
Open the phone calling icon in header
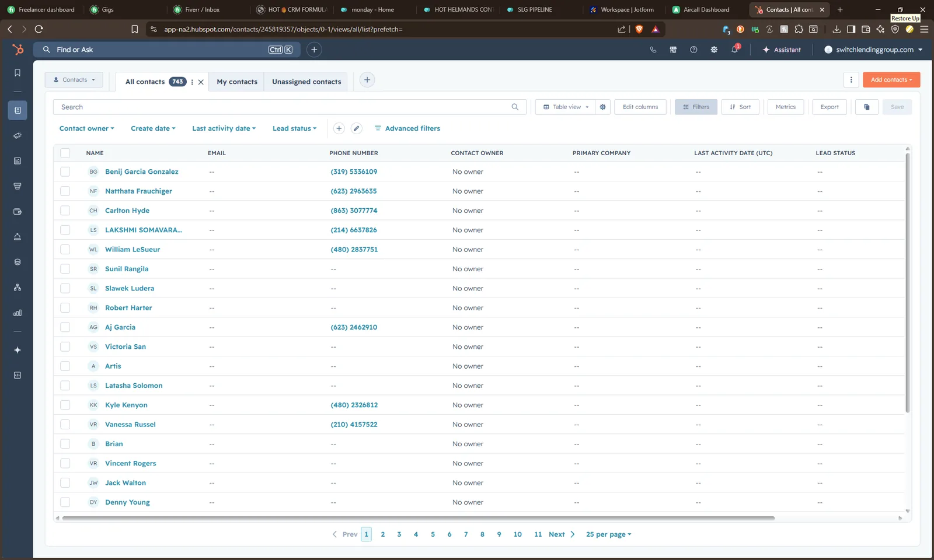653,50
